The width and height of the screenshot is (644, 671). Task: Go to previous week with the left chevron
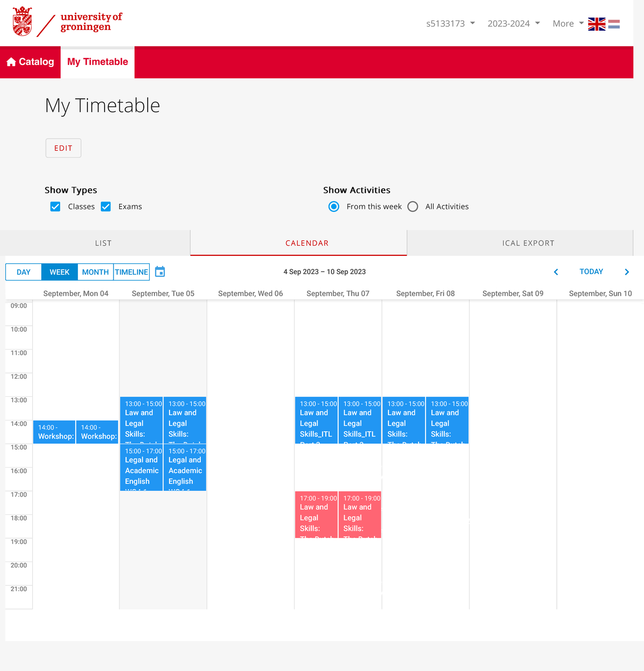(x=555, y=271)
